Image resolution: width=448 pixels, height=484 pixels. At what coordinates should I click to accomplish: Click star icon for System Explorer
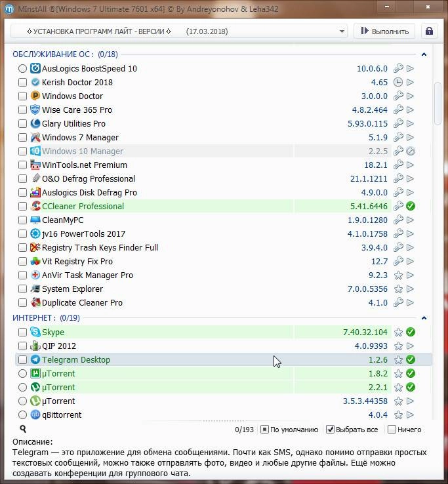pyautogui.click(x=398, y=289)
